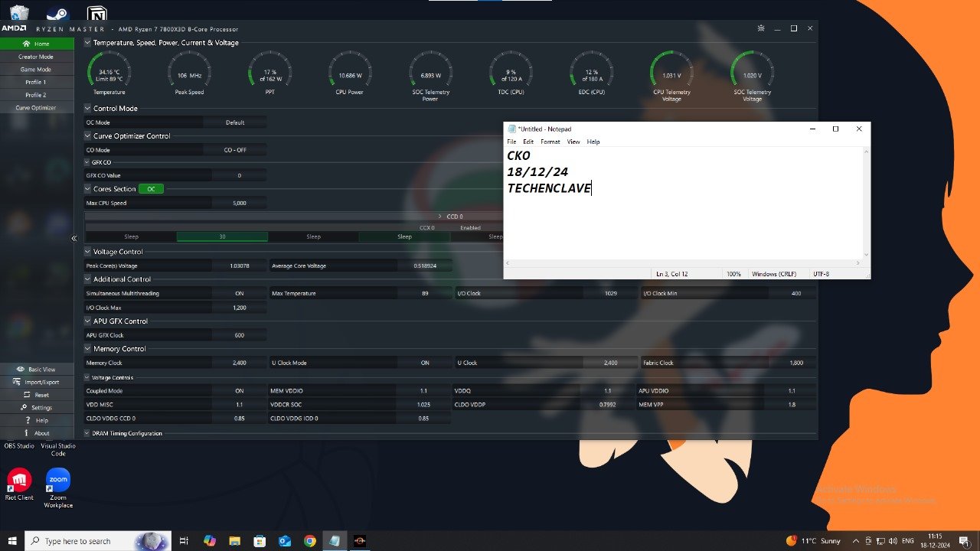This screenshot has height=551, width=980.
Task: Open the Format menu in Notepad
Action: (550, 142)
